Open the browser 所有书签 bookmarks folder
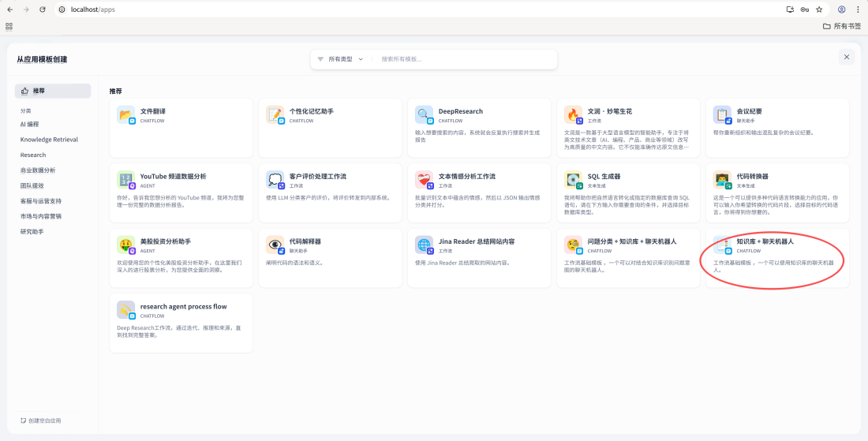The width and height of the screenshot is (868, 441). (841, 26)
